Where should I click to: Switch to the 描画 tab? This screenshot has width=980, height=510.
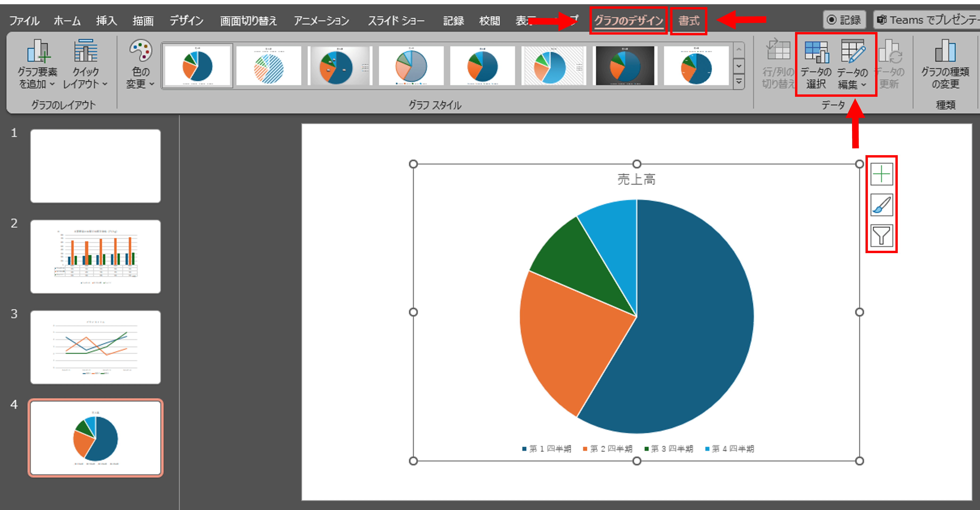tap(143, 20)
